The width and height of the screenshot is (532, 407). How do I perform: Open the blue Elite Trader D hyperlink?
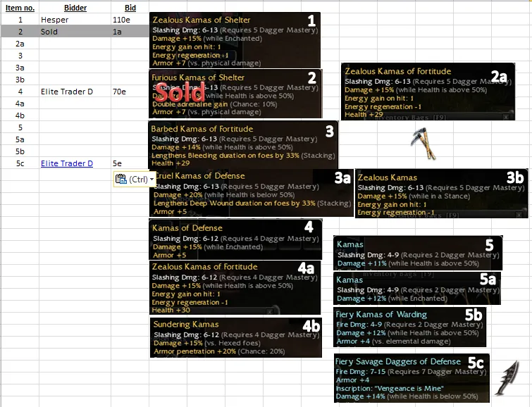66,163
